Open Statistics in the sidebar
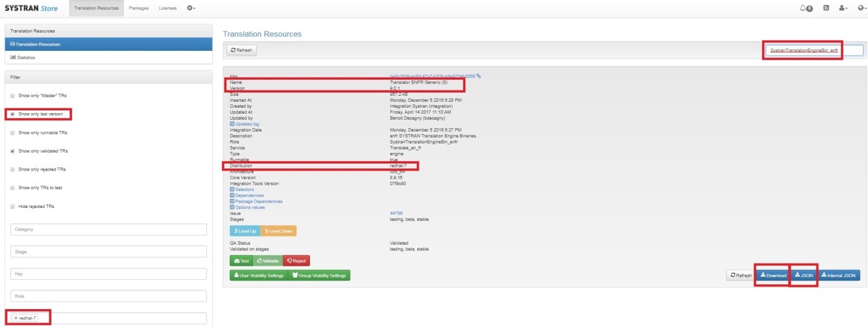The width and height of the screenshot is (868, 327). (x=108, y=57)
